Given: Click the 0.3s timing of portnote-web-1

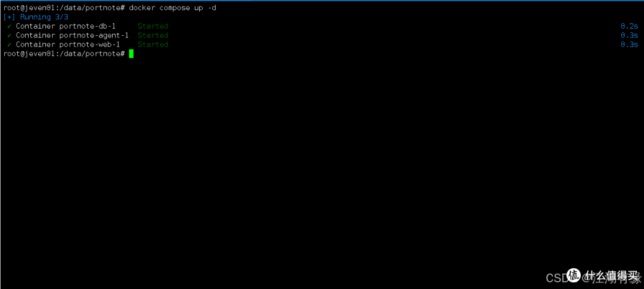Looking at the screenshot, I should pyautogui.click(x=629, y=44).
